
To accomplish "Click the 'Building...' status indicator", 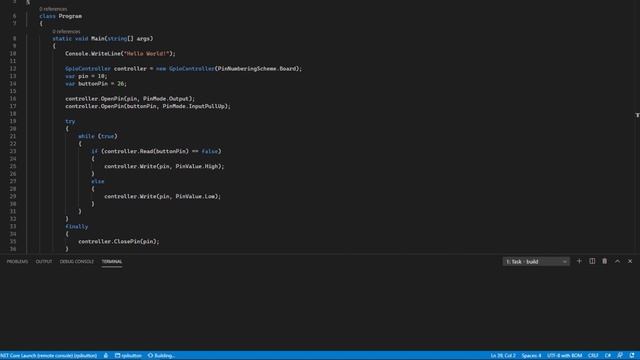I will click(x=161, y=356).
